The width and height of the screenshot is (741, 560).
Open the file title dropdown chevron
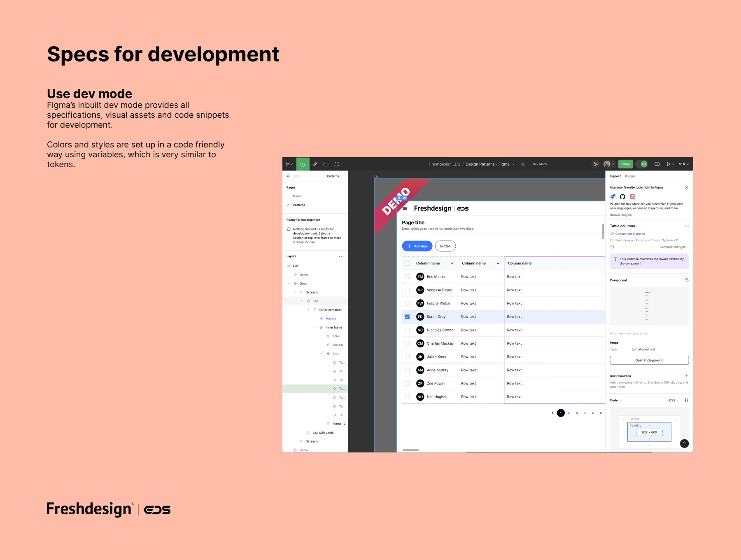513,164
